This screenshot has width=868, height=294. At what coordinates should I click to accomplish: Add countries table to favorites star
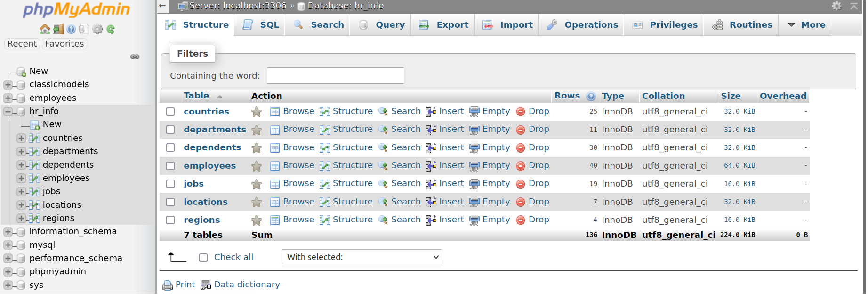[257, 112]
